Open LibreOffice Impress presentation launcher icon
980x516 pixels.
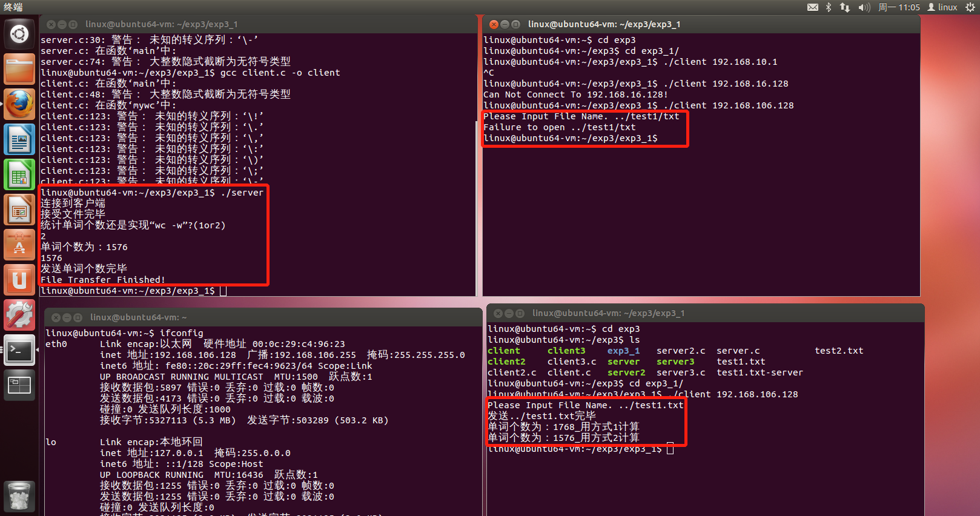19,210
